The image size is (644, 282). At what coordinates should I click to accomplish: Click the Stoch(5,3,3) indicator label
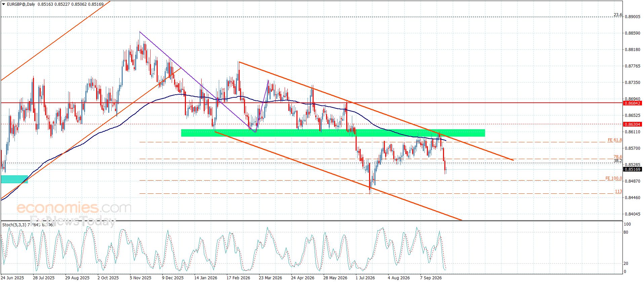point(14,225)
